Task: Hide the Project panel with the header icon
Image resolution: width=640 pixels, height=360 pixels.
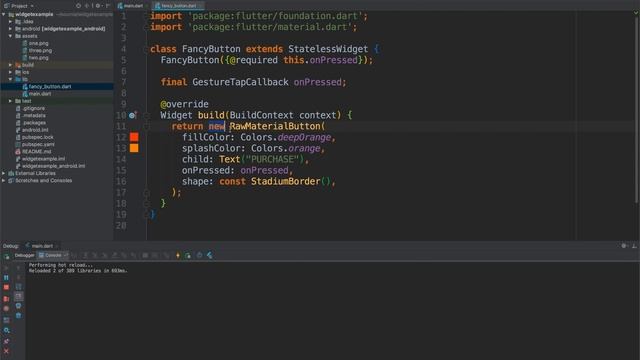Action: point(107,6)
